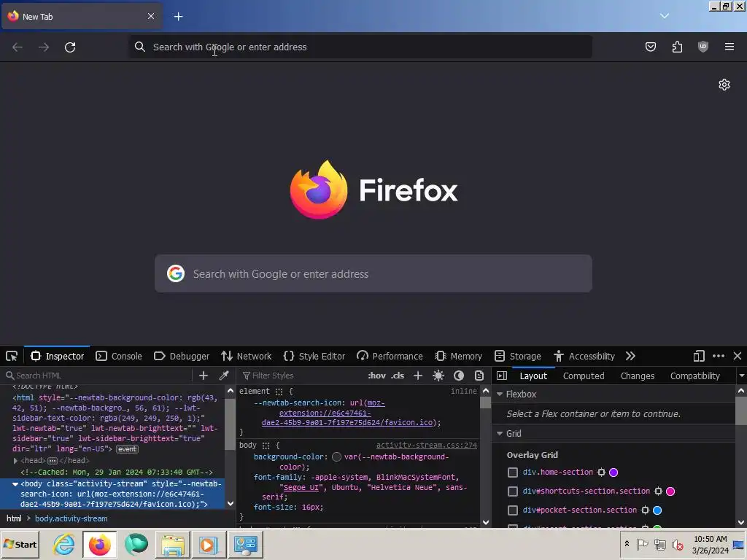This screenshot has width=747, height=560.
Task: Open the Performance panel
Action: click(x=390, y=356)
